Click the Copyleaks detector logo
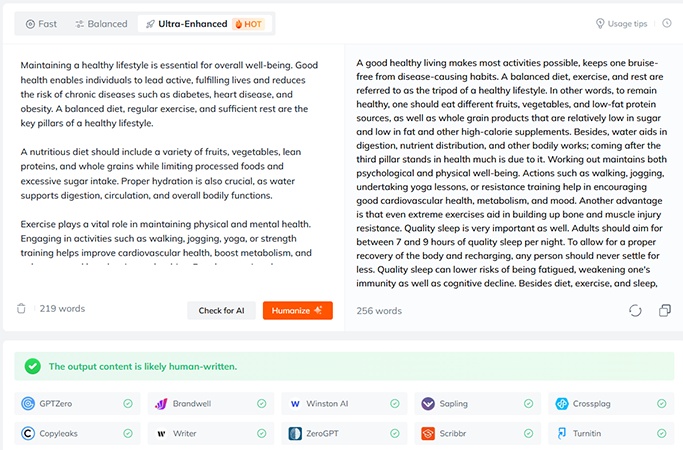Image resolution: width=683 pixels, height=450 pixels. point(28,433)
